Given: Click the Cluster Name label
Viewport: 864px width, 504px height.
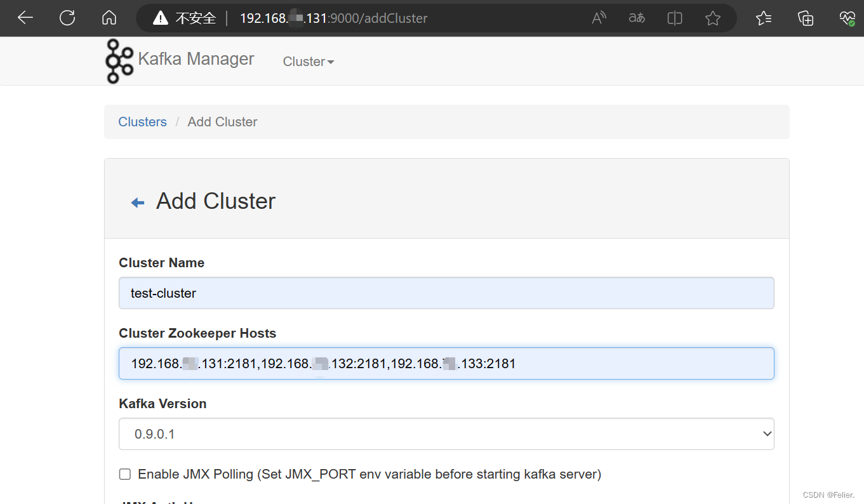Looking at the screenshot, I should tap(162, 263).
